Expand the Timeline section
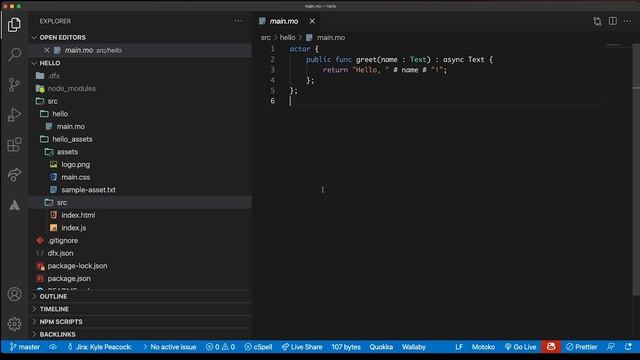Screen dimensions: 640x360 [x=141, y=309]
